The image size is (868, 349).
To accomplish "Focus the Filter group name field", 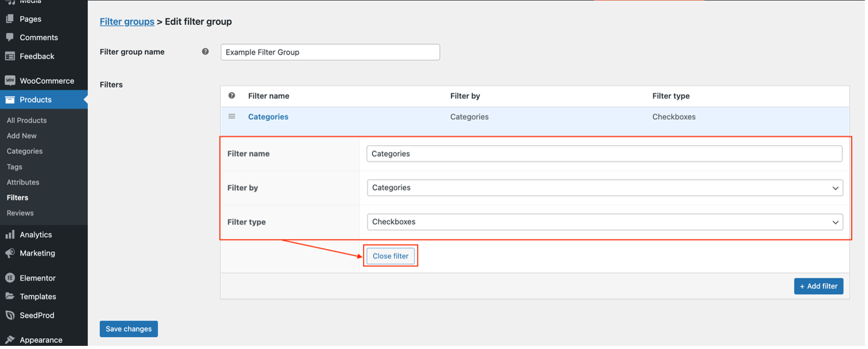I will pos(330,52).
